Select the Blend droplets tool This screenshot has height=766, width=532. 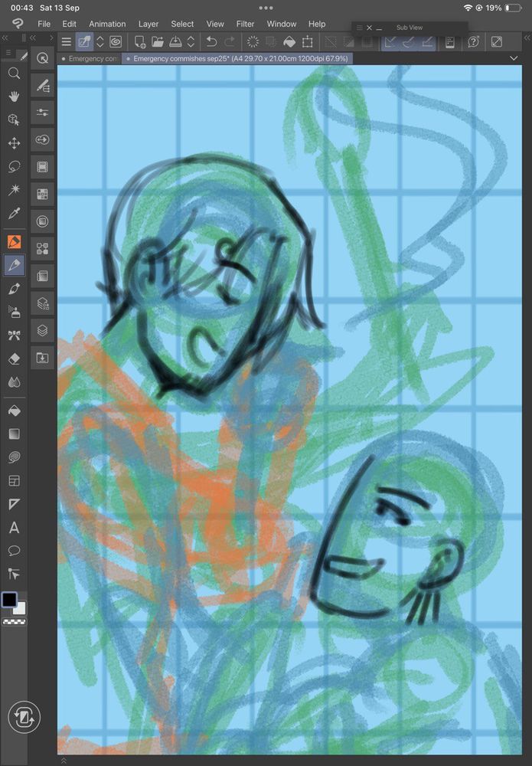click(14, 382)
